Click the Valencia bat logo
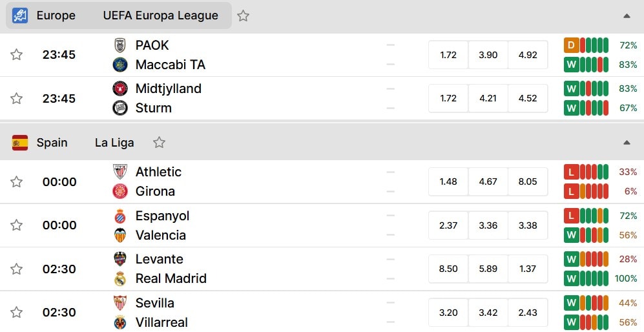 tap(120, 235)
